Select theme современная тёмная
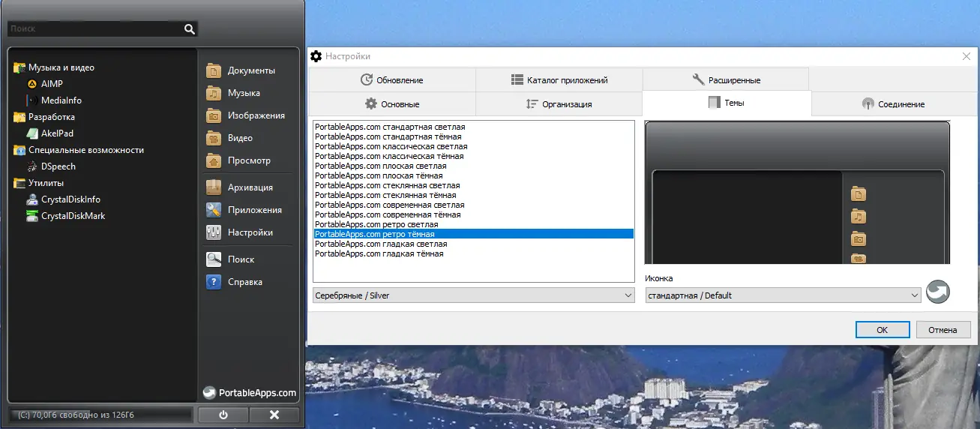The height and width of the screenshot is (429, 980). pyautogui.click(x=473, y=214)
